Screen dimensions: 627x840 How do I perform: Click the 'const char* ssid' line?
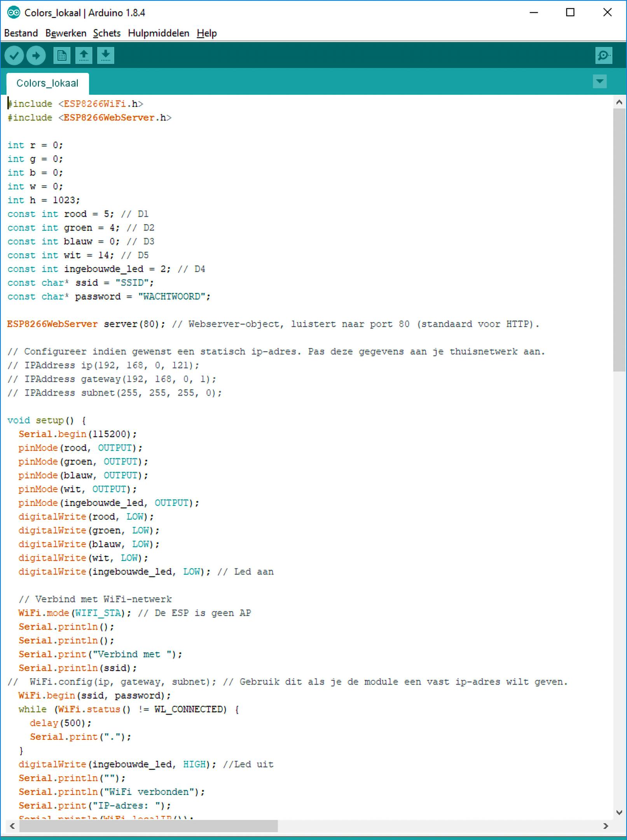80,283
